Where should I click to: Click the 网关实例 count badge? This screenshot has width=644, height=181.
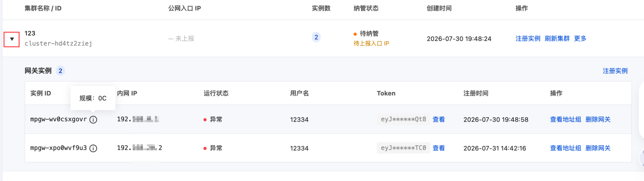click(60, 71)
